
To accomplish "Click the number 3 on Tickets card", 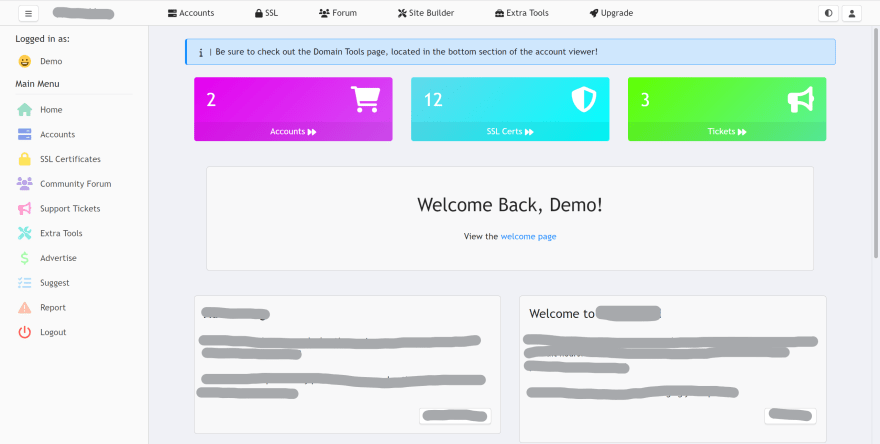I will [645, 100].
